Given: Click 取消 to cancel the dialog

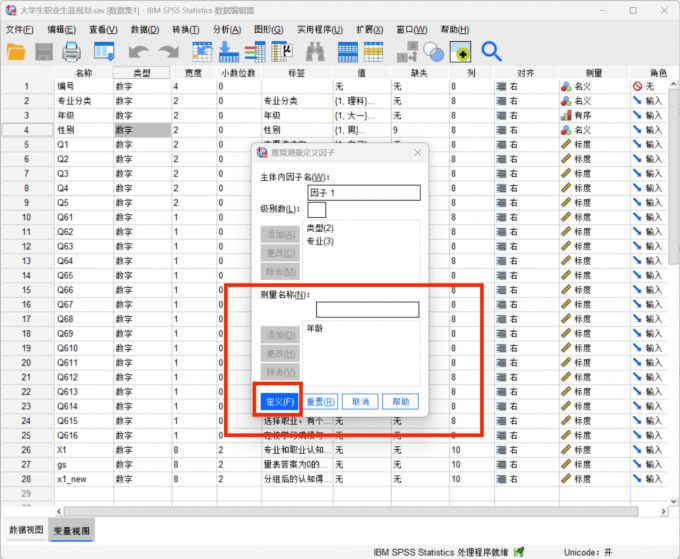Looking at the screenshot, I should click(x=360, y=401).
